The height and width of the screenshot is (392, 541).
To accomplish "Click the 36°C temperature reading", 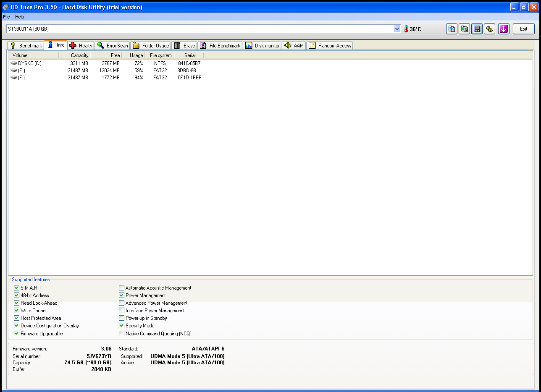I will click(x=415, y=29).
